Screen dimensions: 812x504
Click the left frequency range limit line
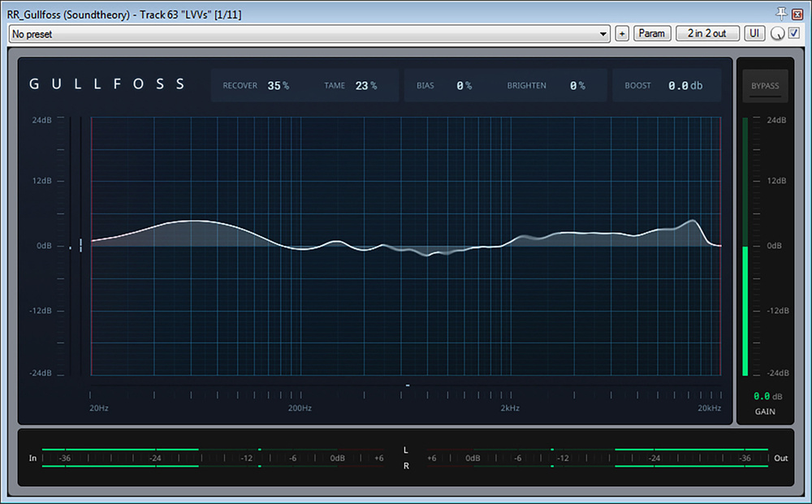point(92,243)
